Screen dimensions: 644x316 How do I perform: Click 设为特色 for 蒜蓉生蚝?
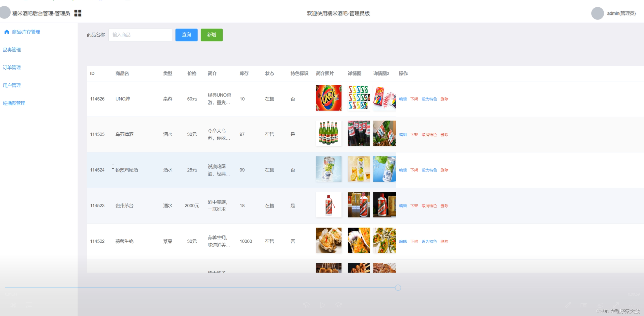(429, 241)
